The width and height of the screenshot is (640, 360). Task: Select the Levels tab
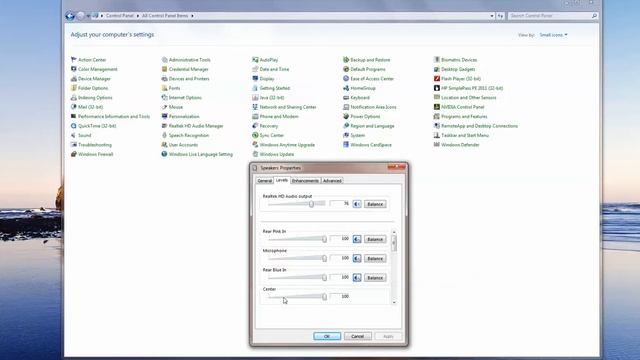point(282,180)
